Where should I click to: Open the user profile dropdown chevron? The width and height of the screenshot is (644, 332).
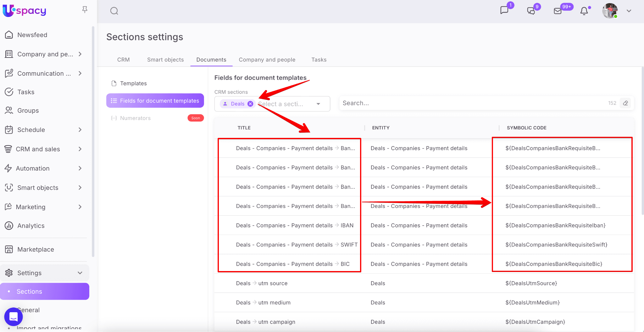[x=629, y=11]
